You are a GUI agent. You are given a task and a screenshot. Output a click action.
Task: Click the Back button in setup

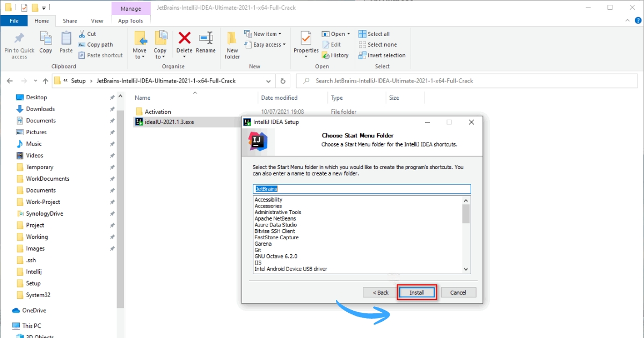[x=380, y=292]
